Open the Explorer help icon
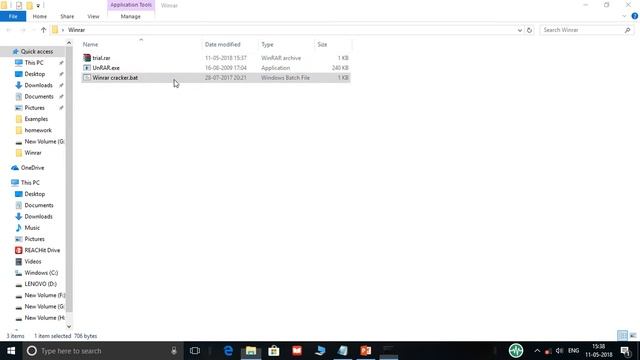The image size is (640, 360). [634, 16]
